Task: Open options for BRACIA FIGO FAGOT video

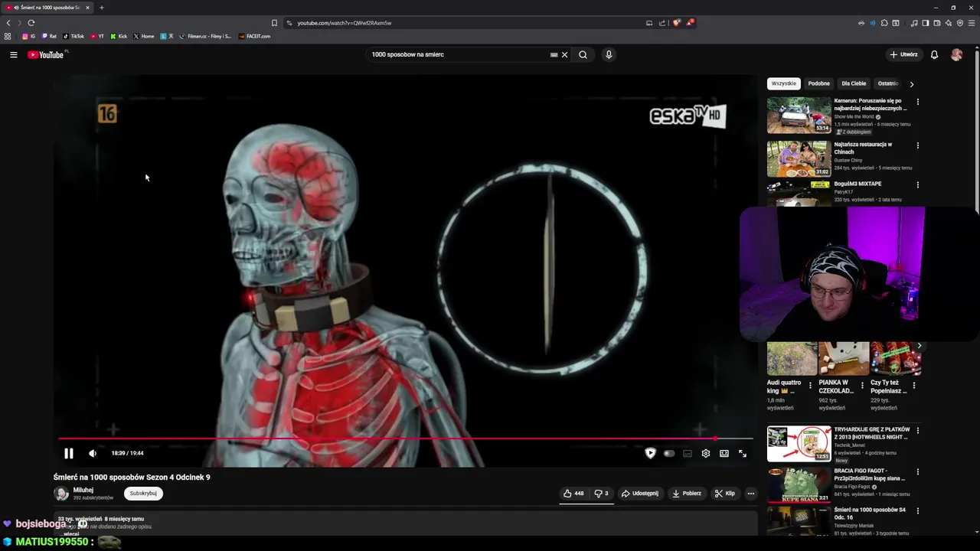Action: pyautogui.click(x=917, y=472)
